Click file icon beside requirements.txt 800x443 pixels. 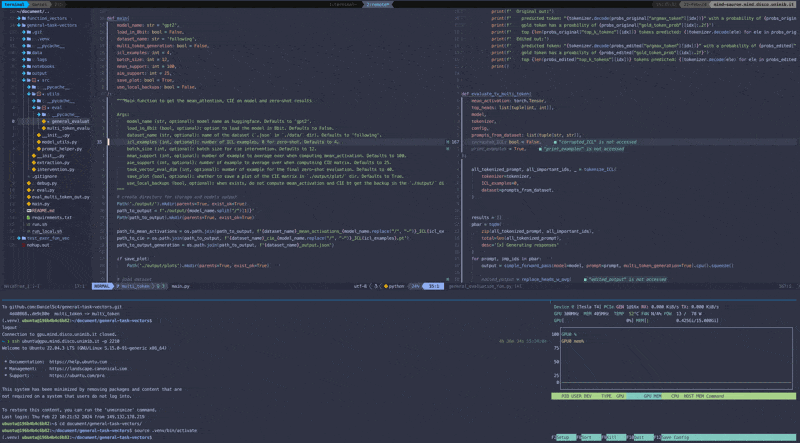pos(29,217)
